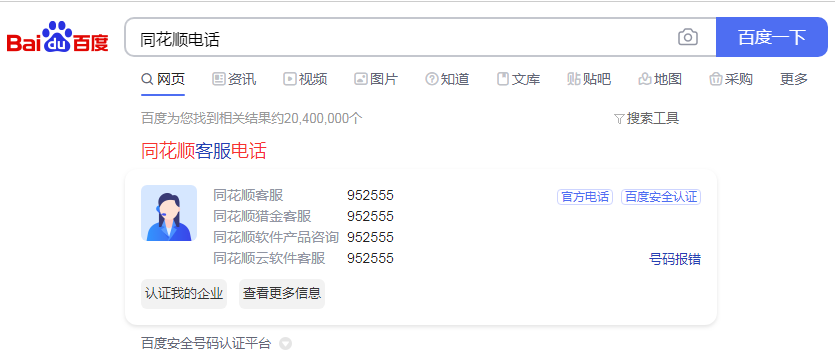Open the Baidu logo homepage link
Viewport: 835px width, 362px height.
tap(58, 37)
